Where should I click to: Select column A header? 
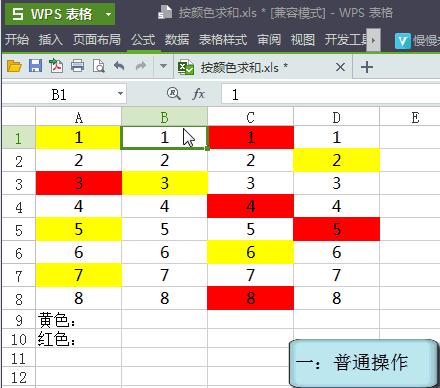pos(79,117)
